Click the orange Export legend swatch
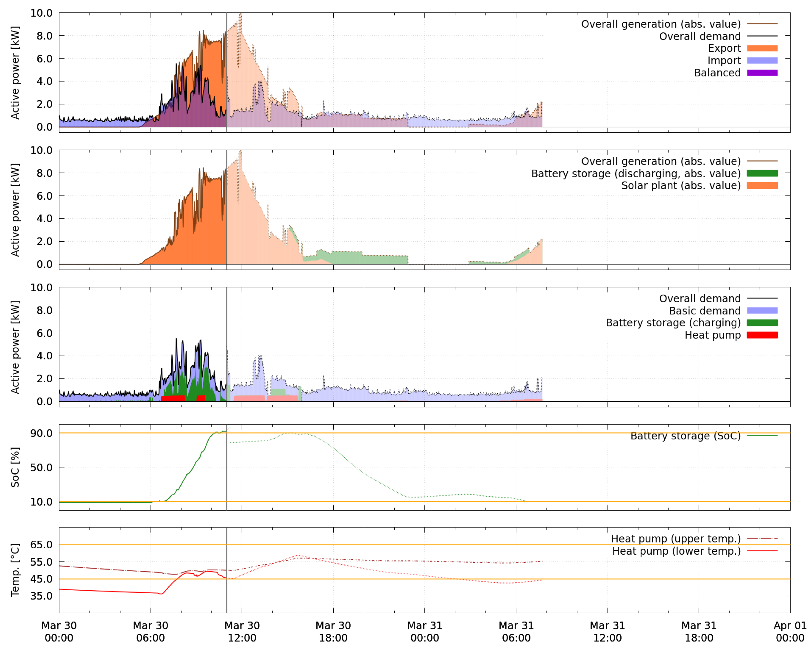The width and height of the screenshot is (812, 654). click(762, 48)
